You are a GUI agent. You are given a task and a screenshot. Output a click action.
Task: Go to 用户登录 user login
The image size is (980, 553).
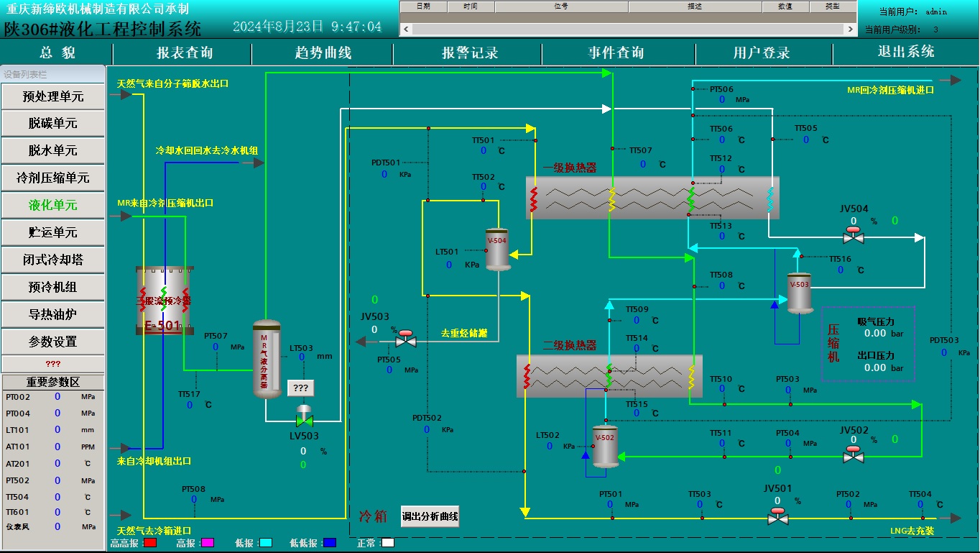pos(762,53)
